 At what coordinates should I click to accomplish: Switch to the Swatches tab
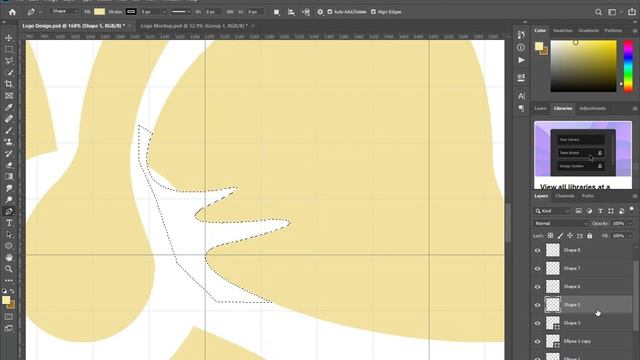562,31
